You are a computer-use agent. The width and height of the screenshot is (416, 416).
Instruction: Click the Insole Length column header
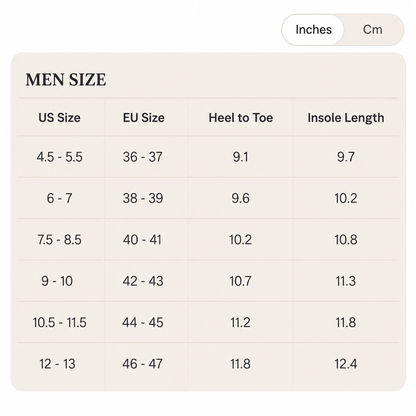[346, 118]
